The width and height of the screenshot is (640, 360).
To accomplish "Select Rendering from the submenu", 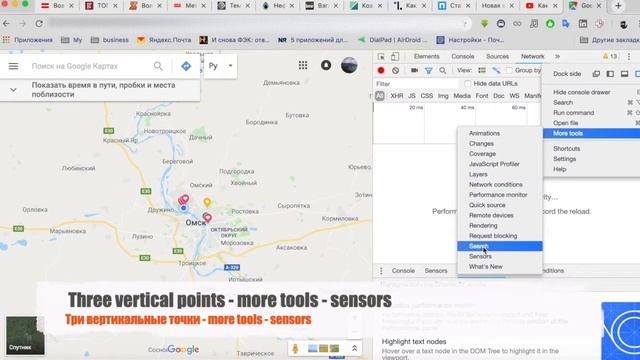I will (x=500, y=226).
